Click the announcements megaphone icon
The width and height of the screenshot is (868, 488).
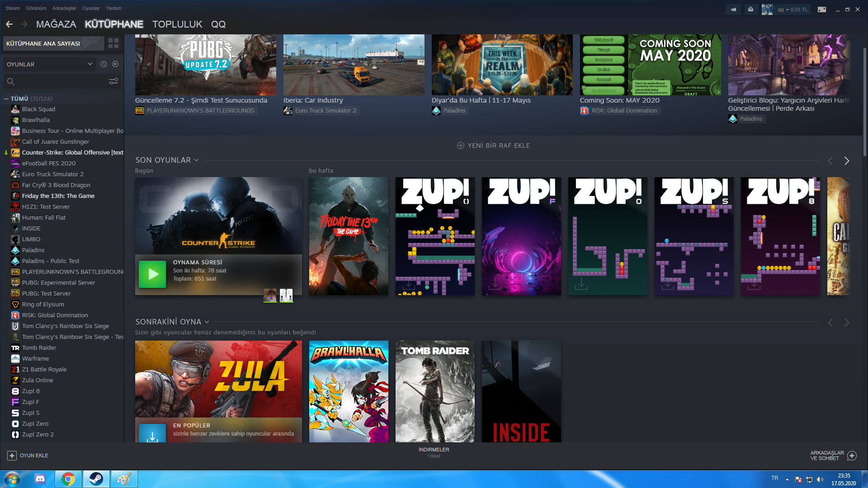click(x=733, y=9)
